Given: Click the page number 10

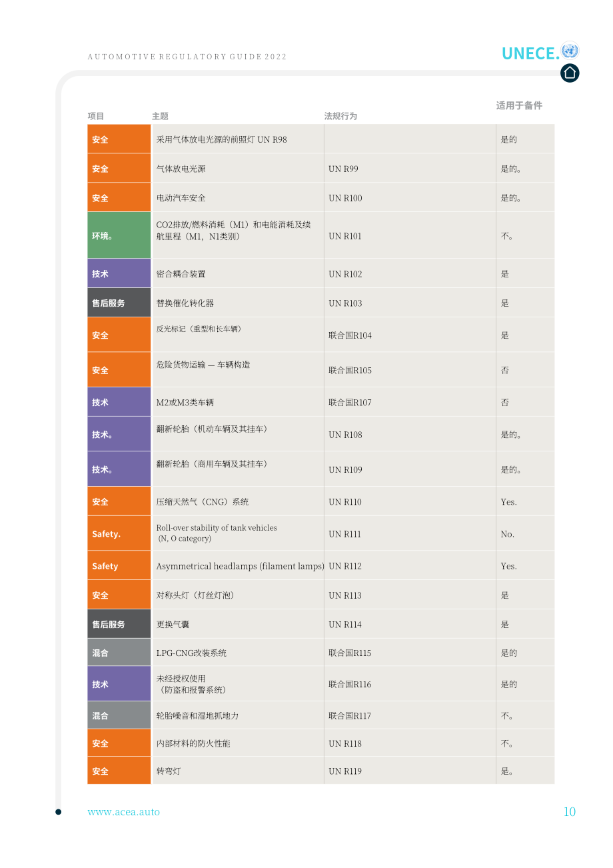Looking at the screenshot, I should [570, 811].
